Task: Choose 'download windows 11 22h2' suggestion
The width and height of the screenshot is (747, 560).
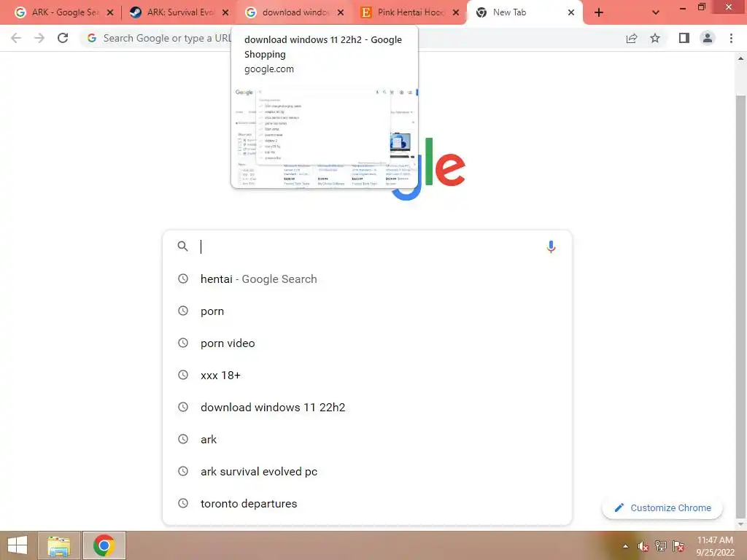Action: point(367,407)
